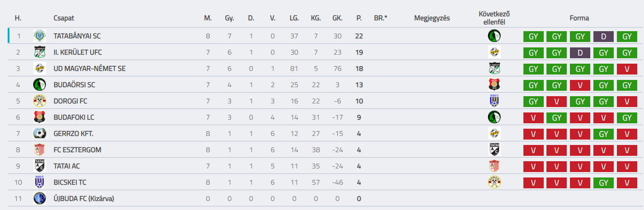644x210 pixels.
Task: Click the Csapat column header
Action: (64, 18)
